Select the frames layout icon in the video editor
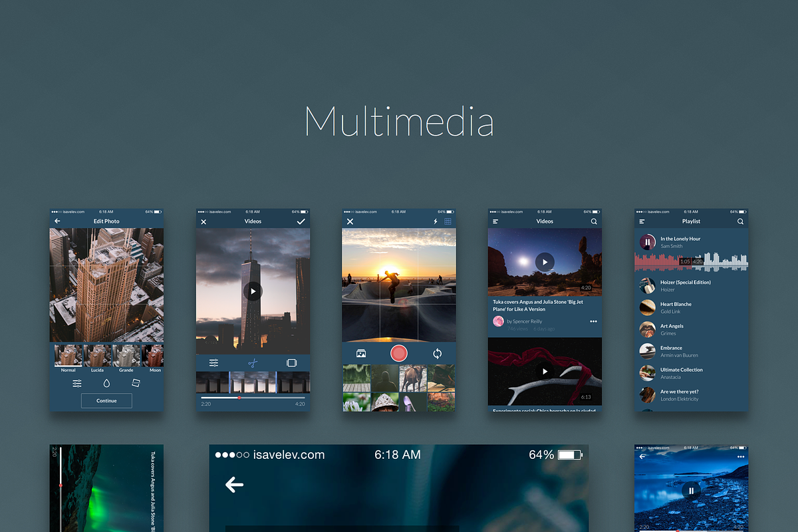Screen dimensions: 798x532 pyautogui.click(x=291, y=363)
